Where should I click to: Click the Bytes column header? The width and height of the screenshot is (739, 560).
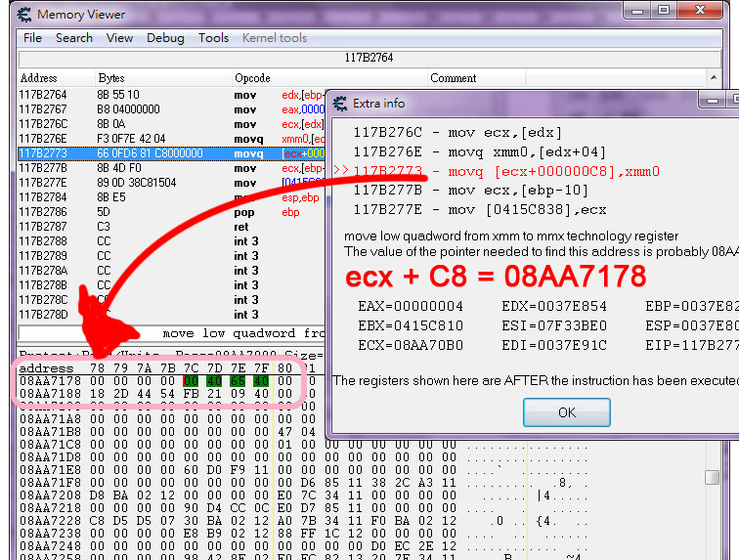pyautogui.click(x=111, y=78)
